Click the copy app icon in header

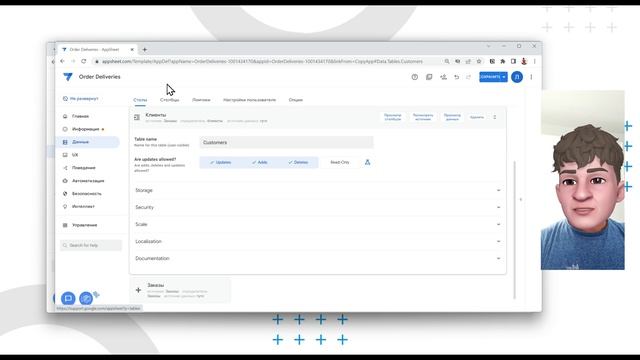pyautogui.click(x=429, y=77)
